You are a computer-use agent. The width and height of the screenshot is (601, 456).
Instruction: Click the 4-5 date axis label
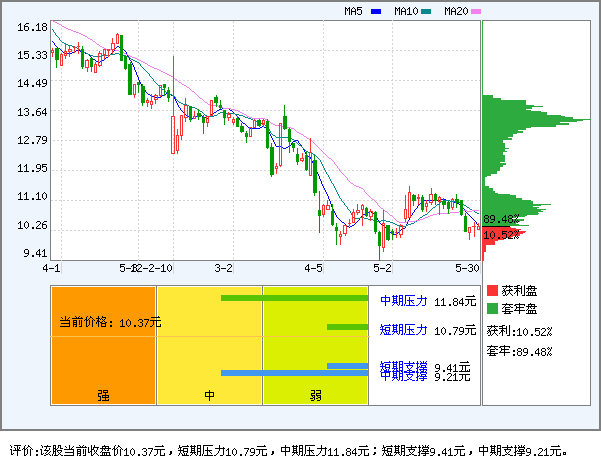[x=314, y=268]
